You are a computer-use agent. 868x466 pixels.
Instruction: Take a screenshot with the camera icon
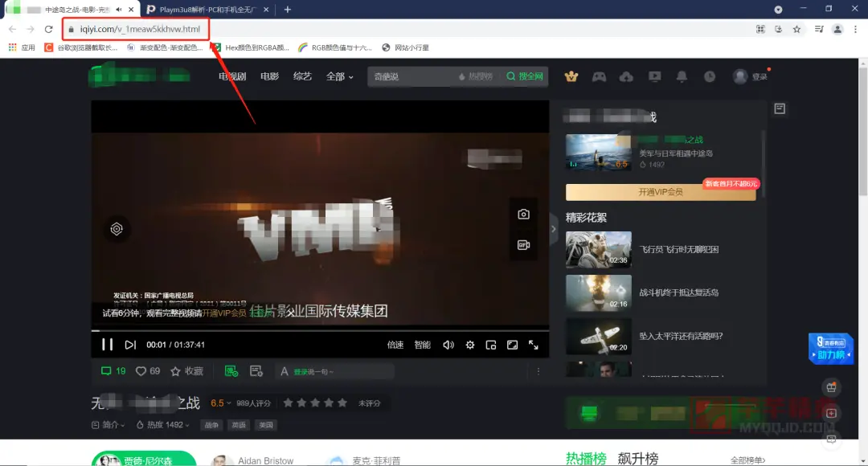[x=524, y=215]
